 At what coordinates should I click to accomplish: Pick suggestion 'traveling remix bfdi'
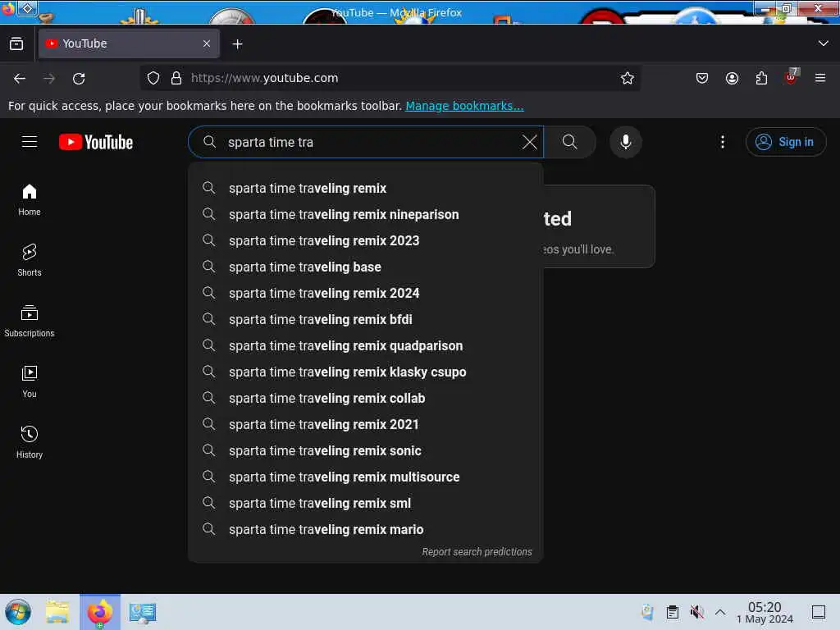(365, 319)
